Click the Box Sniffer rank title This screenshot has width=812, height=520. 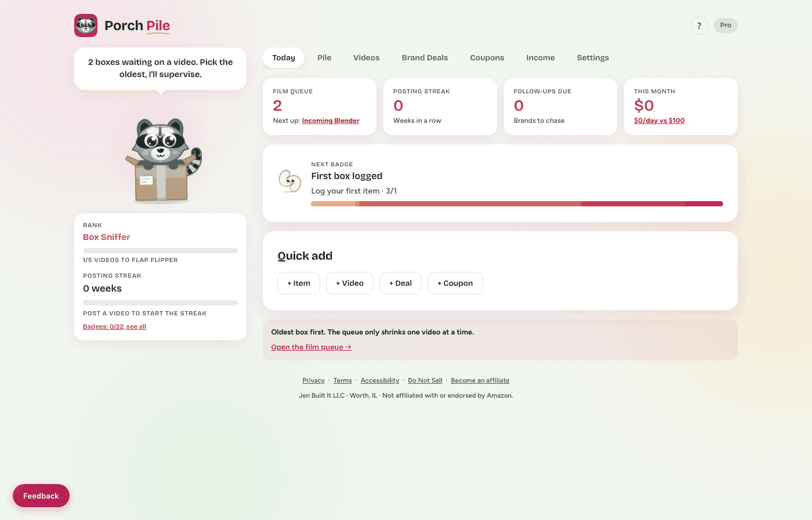pos(107,237)
